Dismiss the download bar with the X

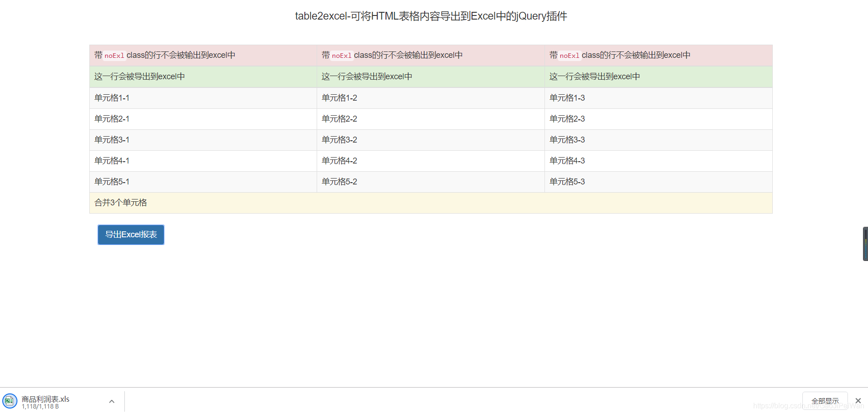click(858, 401)
